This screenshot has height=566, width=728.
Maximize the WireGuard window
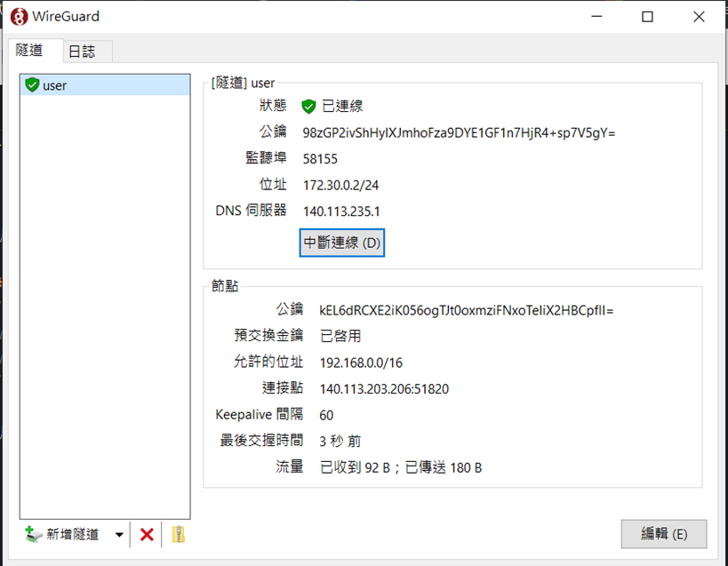pos(647,16)
